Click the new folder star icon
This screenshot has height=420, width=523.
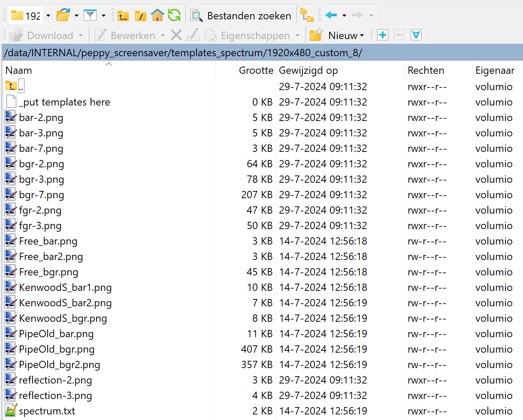tap(316, 35)
